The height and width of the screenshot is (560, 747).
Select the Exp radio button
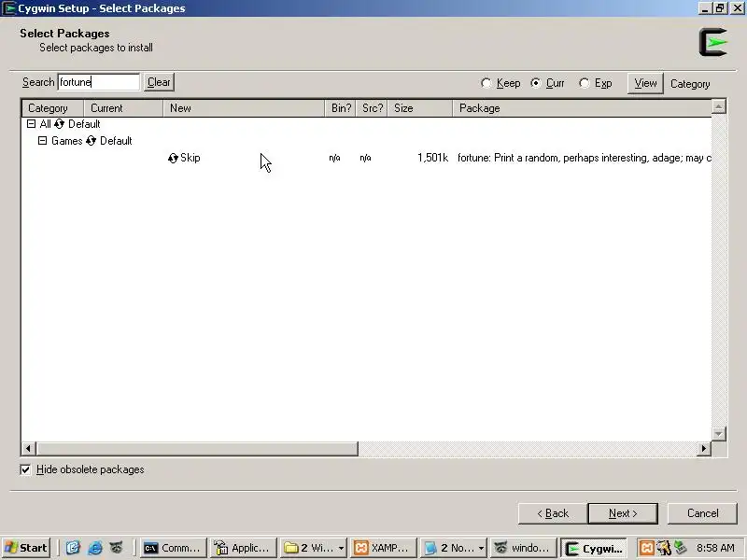tap(585, 83)
